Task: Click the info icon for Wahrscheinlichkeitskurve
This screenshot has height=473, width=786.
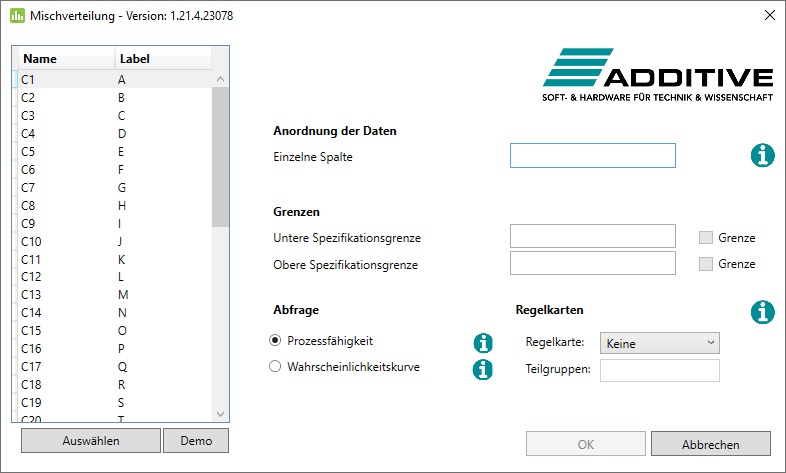Action: [x=483, y=370]
